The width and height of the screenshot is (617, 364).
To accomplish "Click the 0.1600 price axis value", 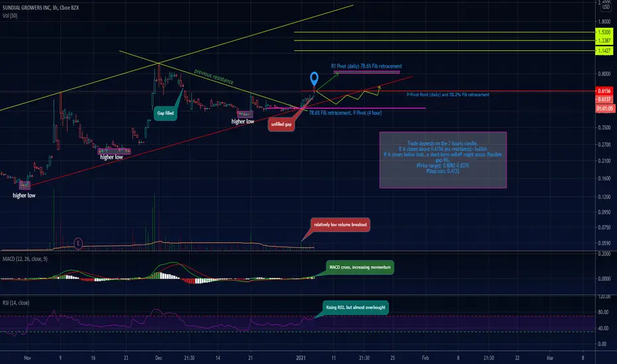I will 604,178.
